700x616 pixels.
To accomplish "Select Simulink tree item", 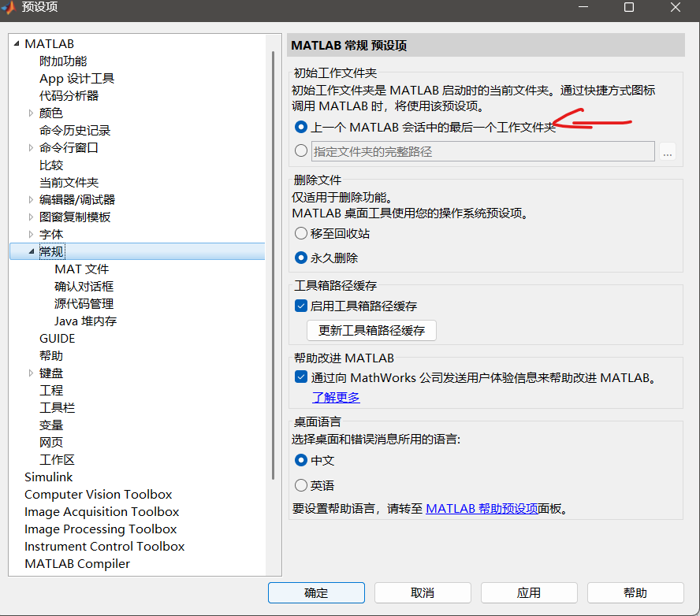I will click(x=48, y=477).
